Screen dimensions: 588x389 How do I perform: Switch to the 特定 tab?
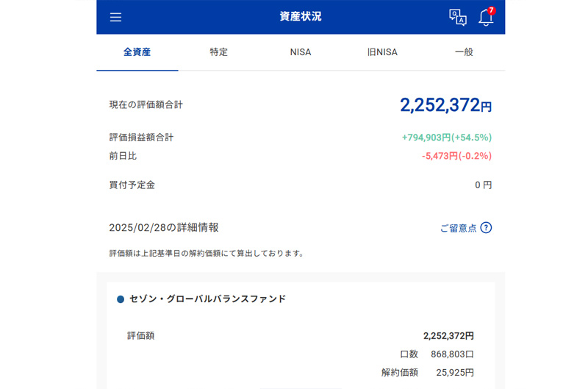219,52
